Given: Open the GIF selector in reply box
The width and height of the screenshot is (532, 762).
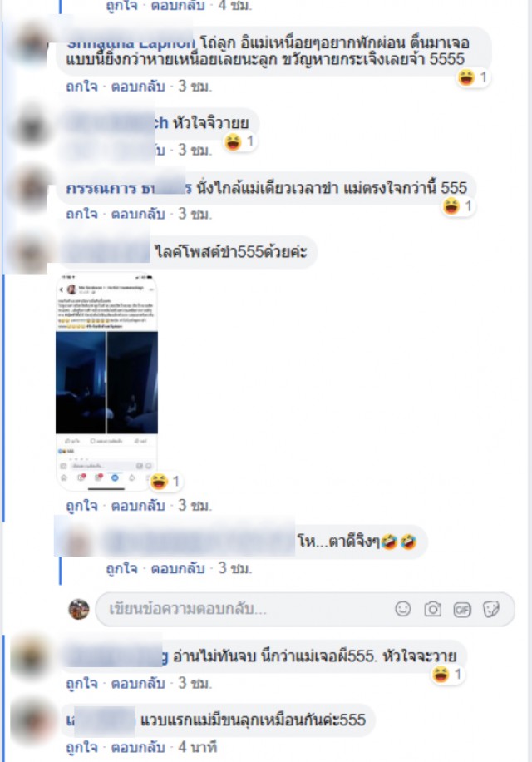Looking at the screenshot, I should tap(461, 610).
